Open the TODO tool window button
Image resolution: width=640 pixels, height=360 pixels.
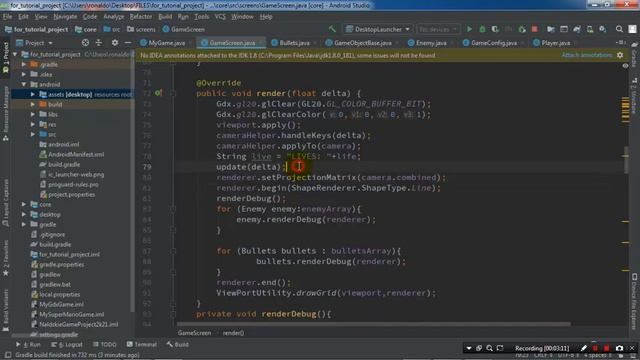[x=105, y=344]
